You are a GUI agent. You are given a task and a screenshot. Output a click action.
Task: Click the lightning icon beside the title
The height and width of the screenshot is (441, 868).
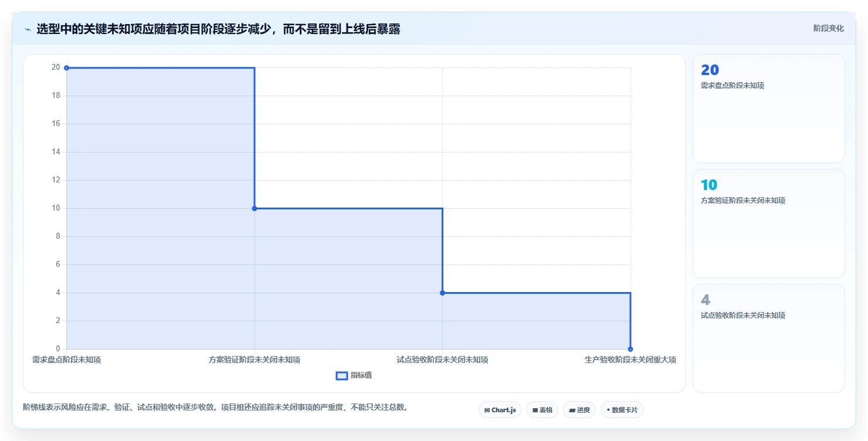point(28,29)
